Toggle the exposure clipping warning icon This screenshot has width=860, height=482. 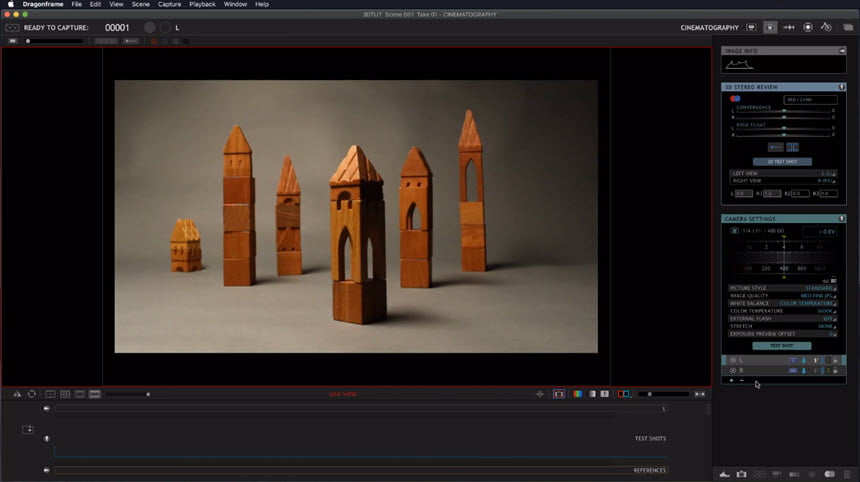604,394
